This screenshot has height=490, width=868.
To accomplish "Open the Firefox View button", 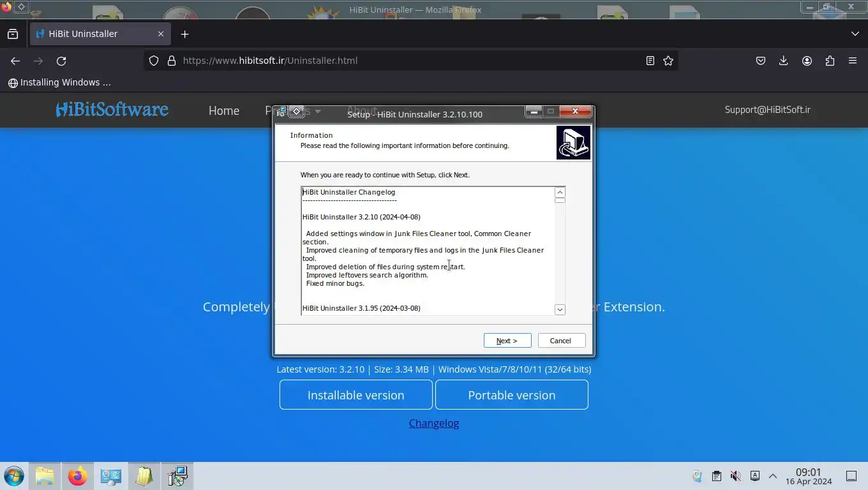I will (x=13, y=34).
